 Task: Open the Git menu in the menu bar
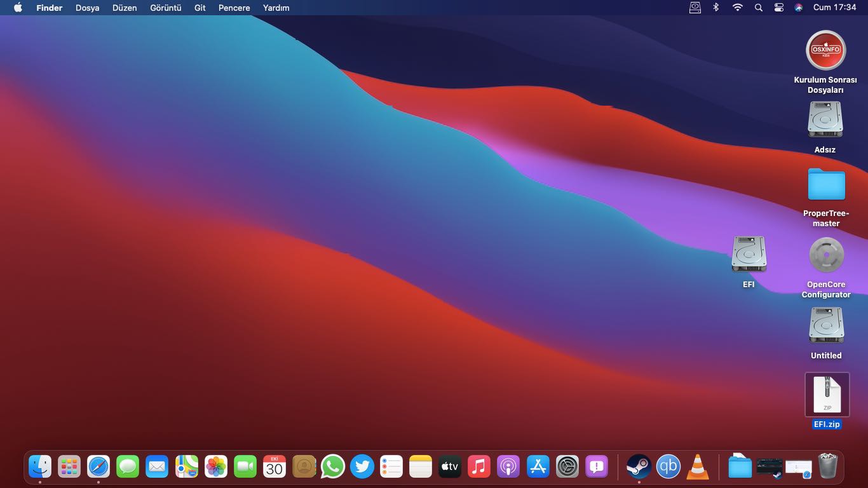pos(200,8)
